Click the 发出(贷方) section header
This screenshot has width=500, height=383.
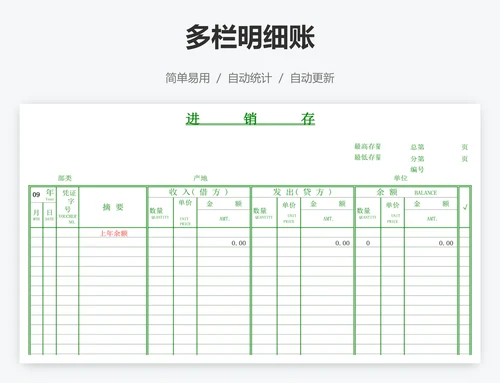[302, 192]
